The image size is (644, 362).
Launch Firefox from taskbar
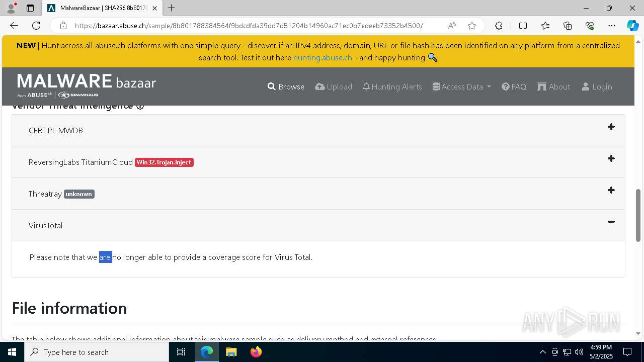click(256, 352)
